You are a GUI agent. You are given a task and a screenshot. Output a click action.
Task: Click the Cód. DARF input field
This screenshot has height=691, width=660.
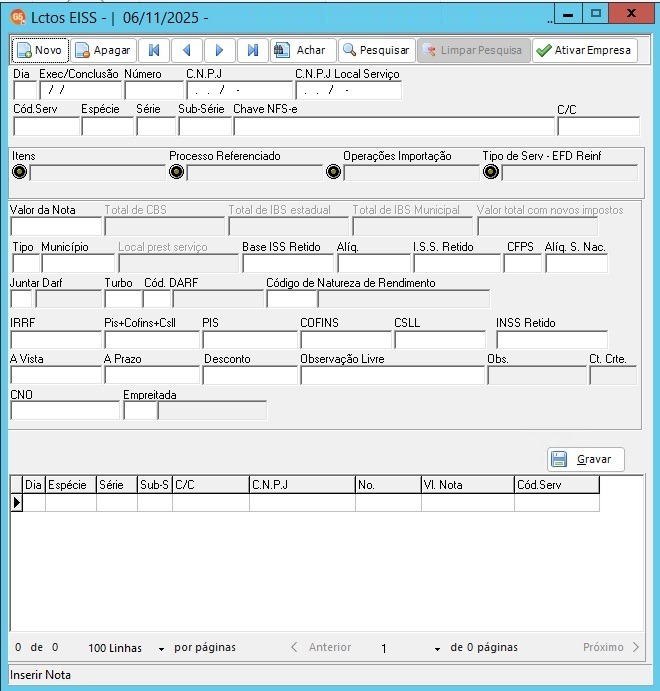[x=157, y=299]
